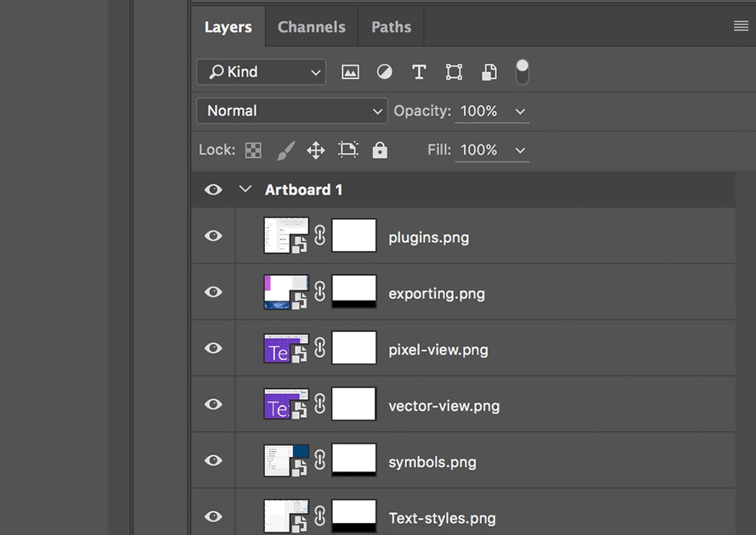Select the pixel-view.png layer mask thumbnail
The image size is (756, 535).
tap(354, 348)
